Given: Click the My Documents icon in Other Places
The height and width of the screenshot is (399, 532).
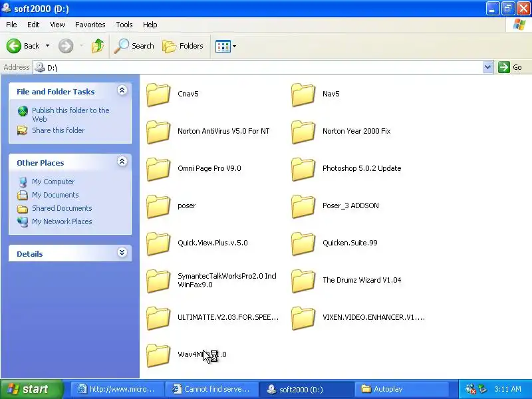Looking at the screenshot, I should pyautogui.click(x=23, y=195).
